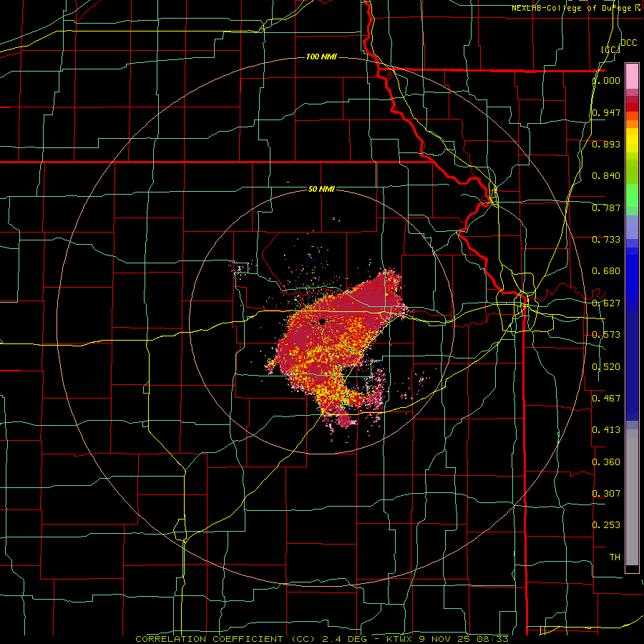The width and height of the screenshot is (644, 644).
Task: Pick the bright green legend segment
Action: [632, 195]
